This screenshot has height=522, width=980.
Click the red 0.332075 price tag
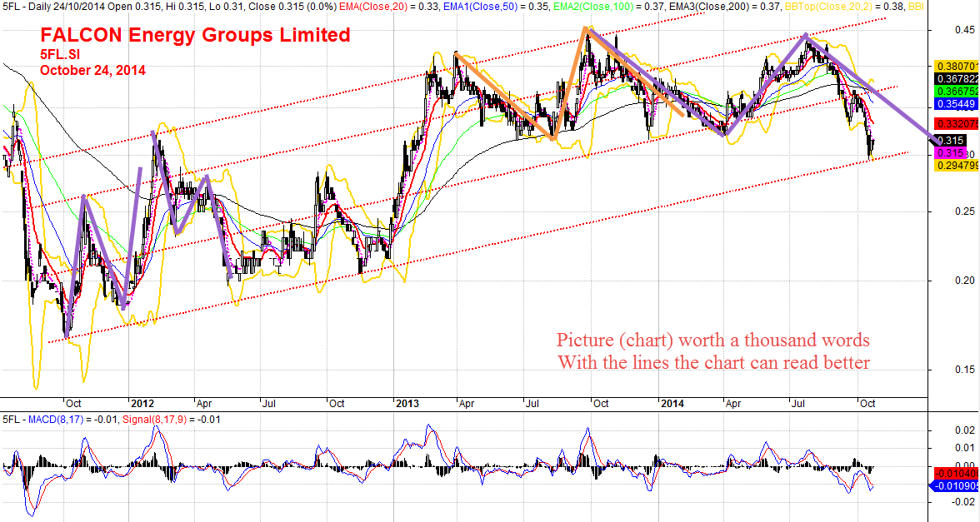(957, 123)
